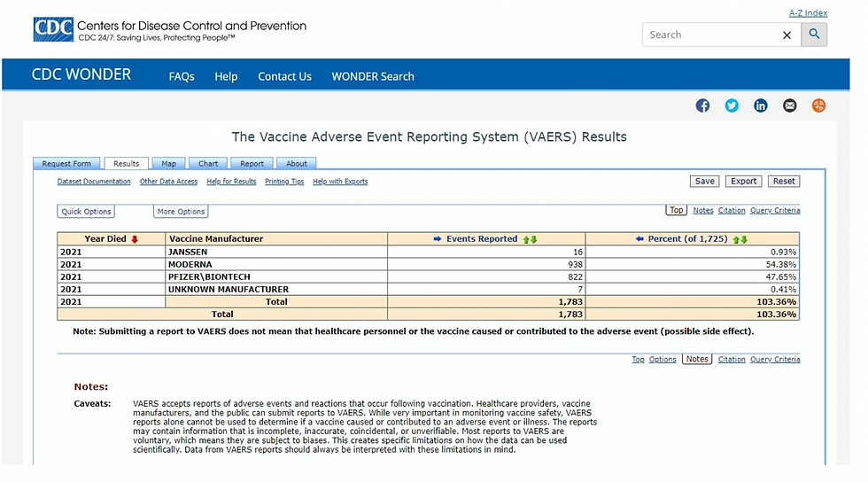868x482 pixels.
Task: Select the MODERNA manufacturer cell
Action: coord(276,264)
